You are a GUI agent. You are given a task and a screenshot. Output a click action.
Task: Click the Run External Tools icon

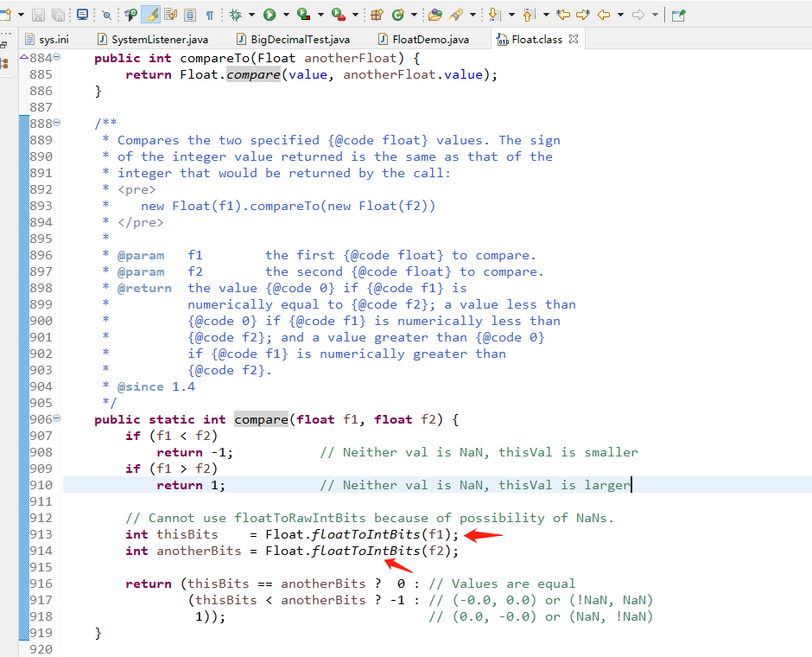pyautogui.click(x=339, y=15)
